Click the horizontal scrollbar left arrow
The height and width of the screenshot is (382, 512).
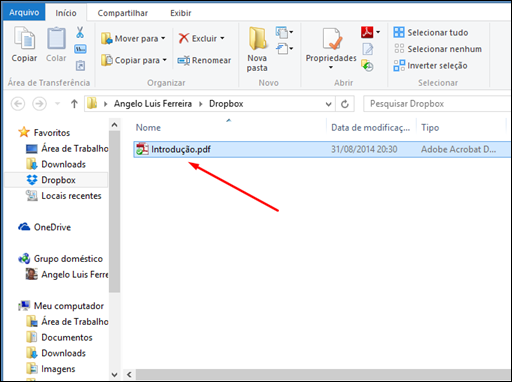(x=129, y=374)
